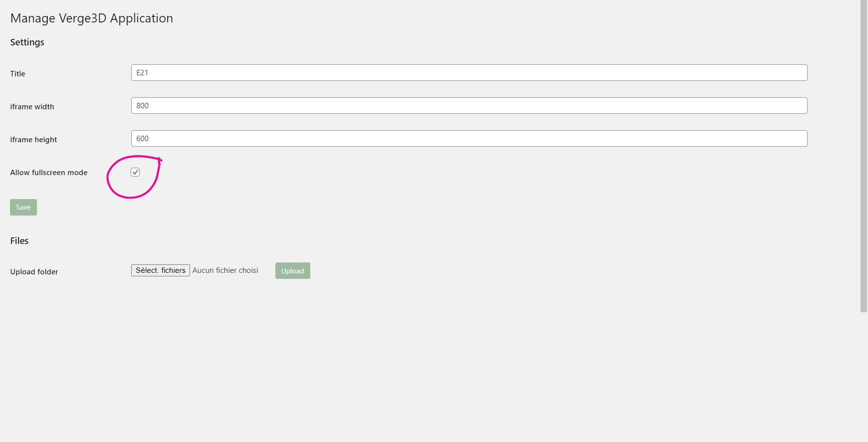This screenshot has width=868, height=442.
Task: Open the Sélect. fichiers file chooser
Action: tap(161, 270)
